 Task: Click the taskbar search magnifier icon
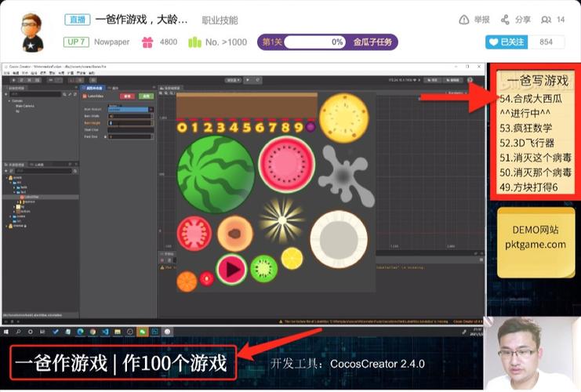click(x=18, y=332)
